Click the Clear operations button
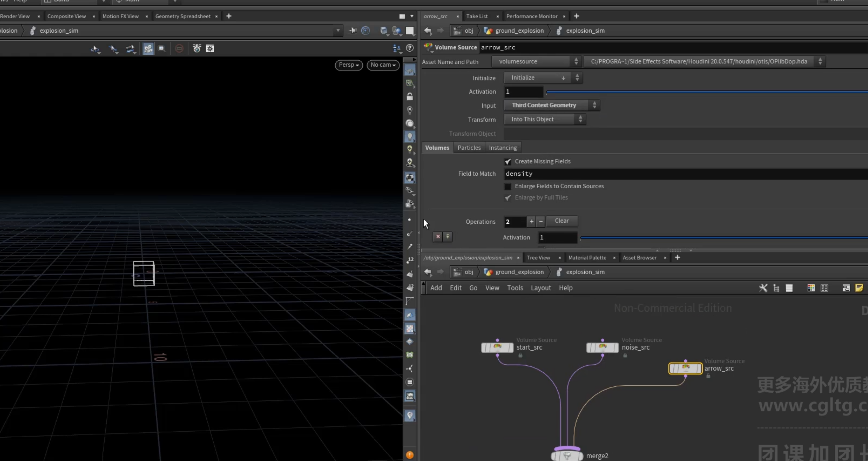The width and height of the screenshot is (868, 461). coord(562,221)
